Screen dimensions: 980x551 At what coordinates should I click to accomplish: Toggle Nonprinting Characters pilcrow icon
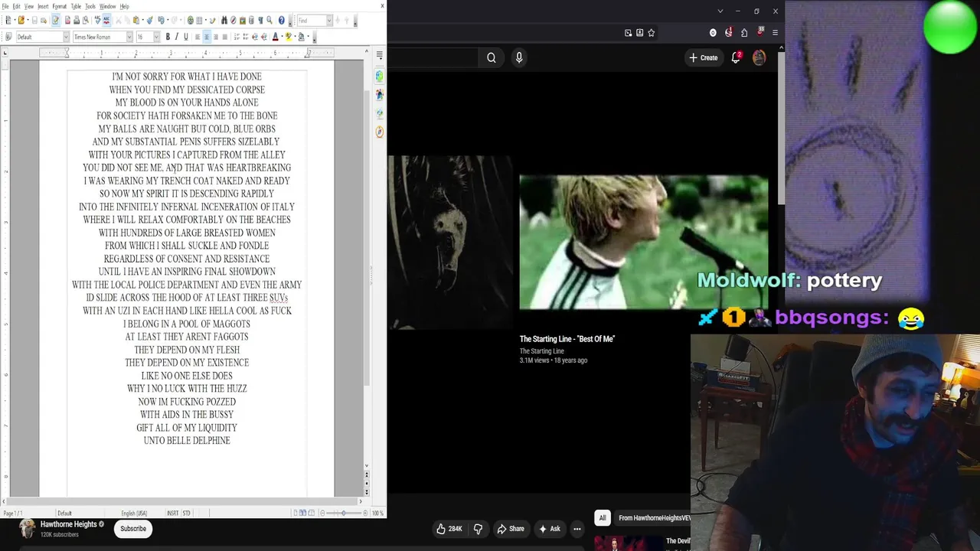point(260,21)
